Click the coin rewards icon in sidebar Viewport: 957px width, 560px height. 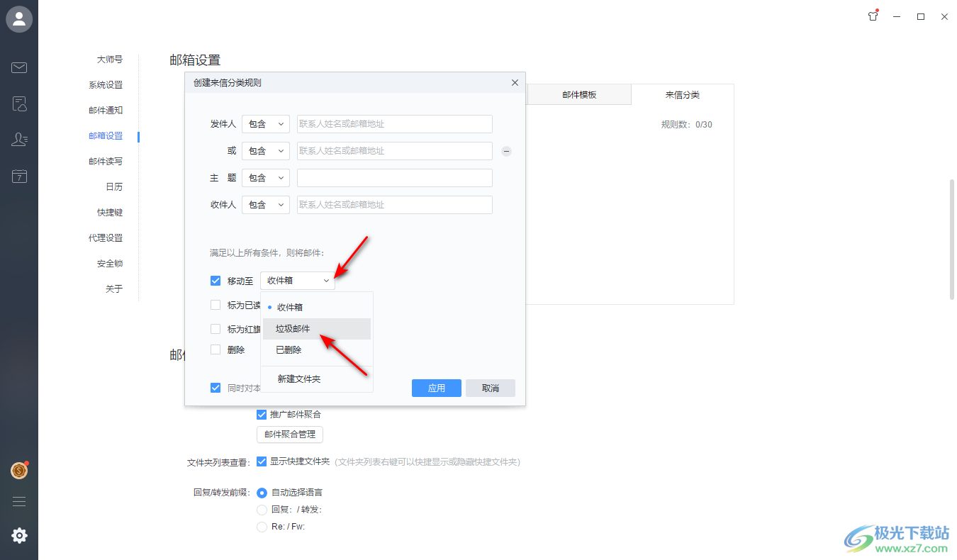click(19, 470)
